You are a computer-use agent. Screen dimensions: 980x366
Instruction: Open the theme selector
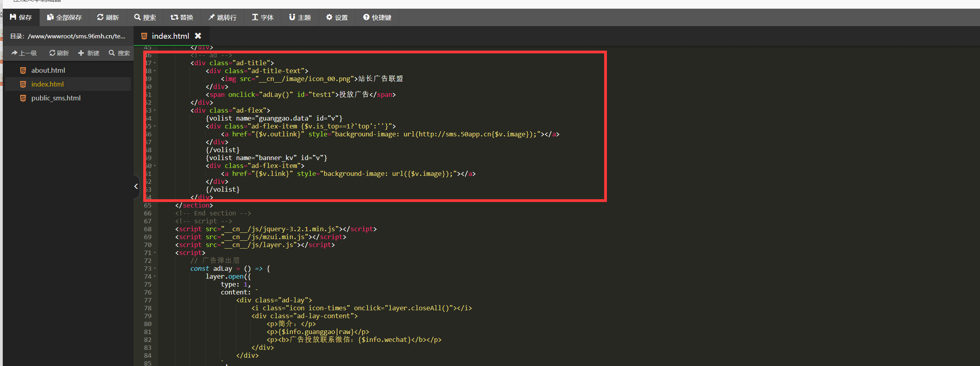pyautogui.click(x=299, y=17)
